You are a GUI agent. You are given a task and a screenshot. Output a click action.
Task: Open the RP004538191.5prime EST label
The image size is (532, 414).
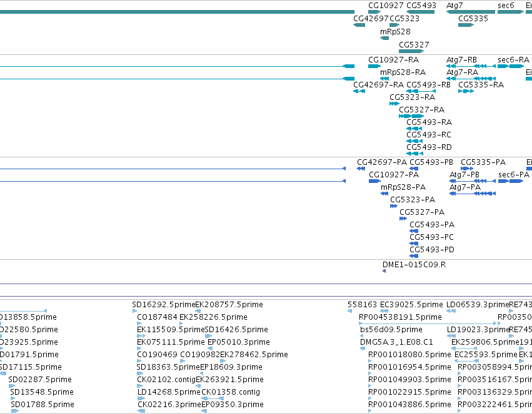400,318
